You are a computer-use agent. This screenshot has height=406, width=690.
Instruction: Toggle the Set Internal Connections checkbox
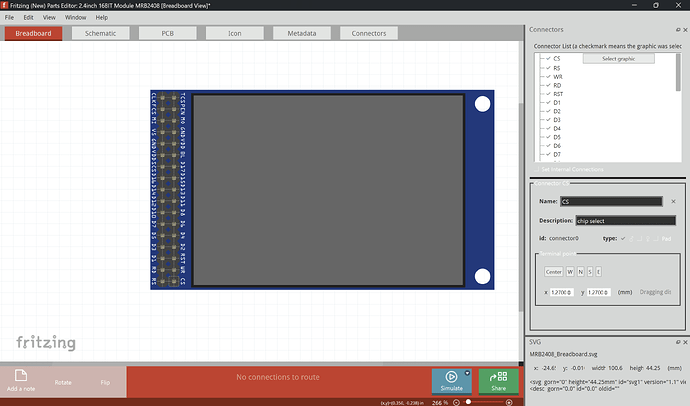click(x=536, y=169)
